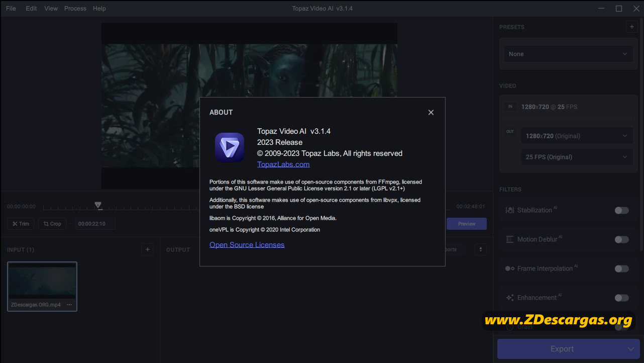Enable the Stabilization filter toggle
The width and height of the screenshot is (644, 363).
coord(621,210)
